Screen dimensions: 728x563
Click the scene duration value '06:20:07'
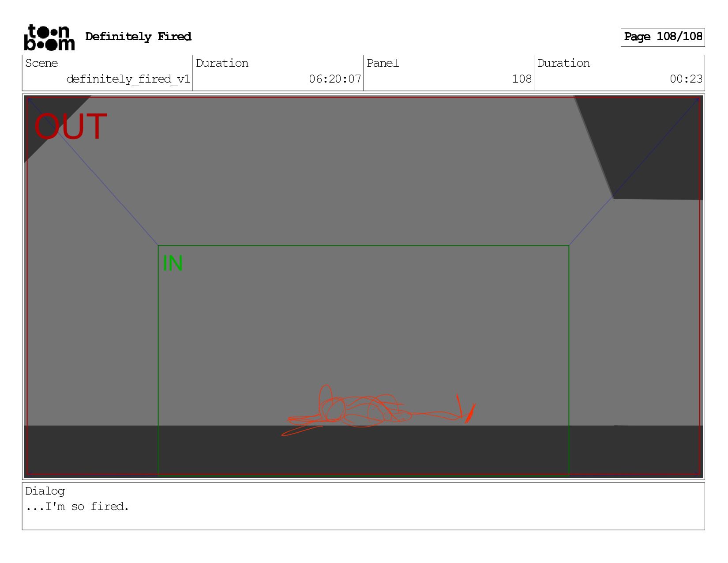[335, 79]
